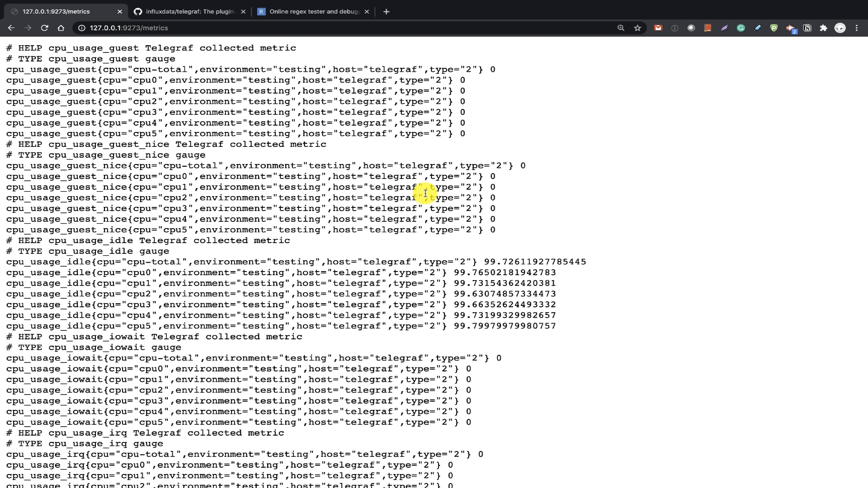This screenshot has height=488, width=868.
Task: Close the 127.0.0.1:9273/metrics tab
Action: coord(119,12)
